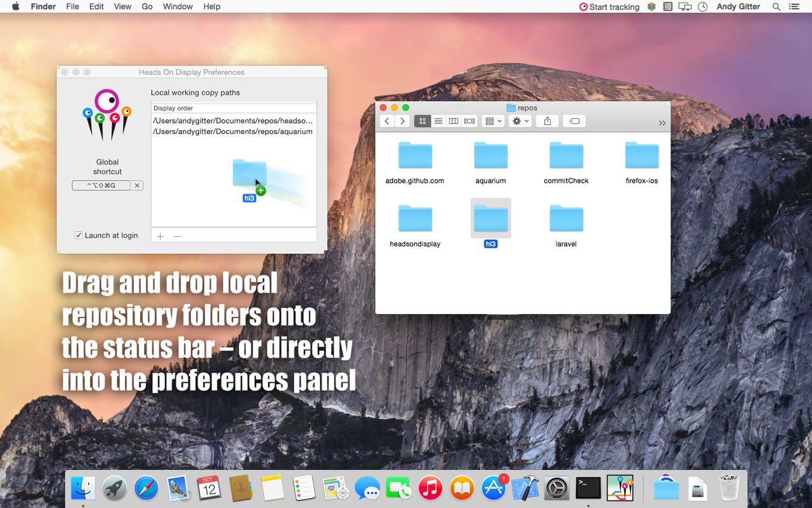
Task: Open the Help menu
Action: (x=212, y=6)
